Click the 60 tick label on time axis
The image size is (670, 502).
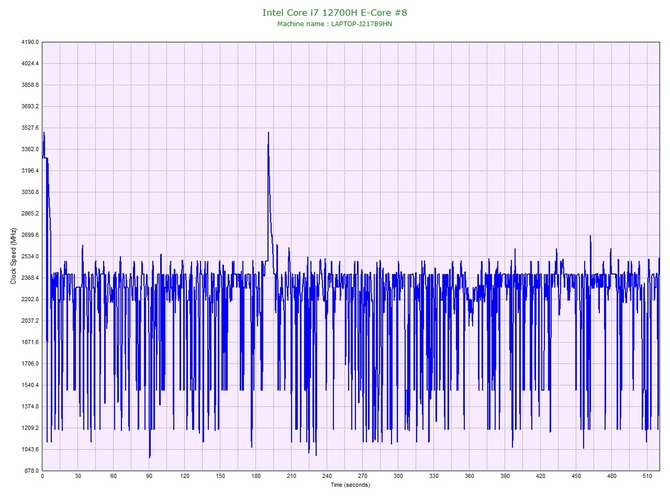pos(113,476)
